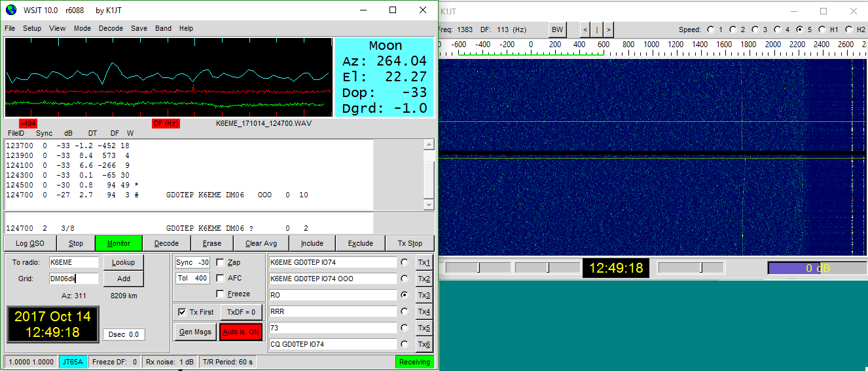
Task: Select waterfall speed H1 radio button
Action: [822, 29]
